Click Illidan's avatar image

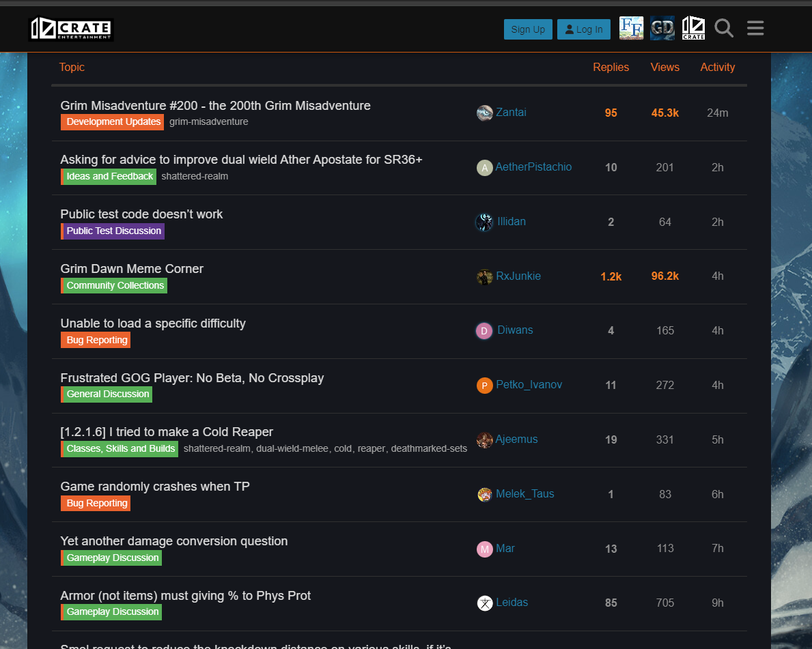(x=485, y=222)
